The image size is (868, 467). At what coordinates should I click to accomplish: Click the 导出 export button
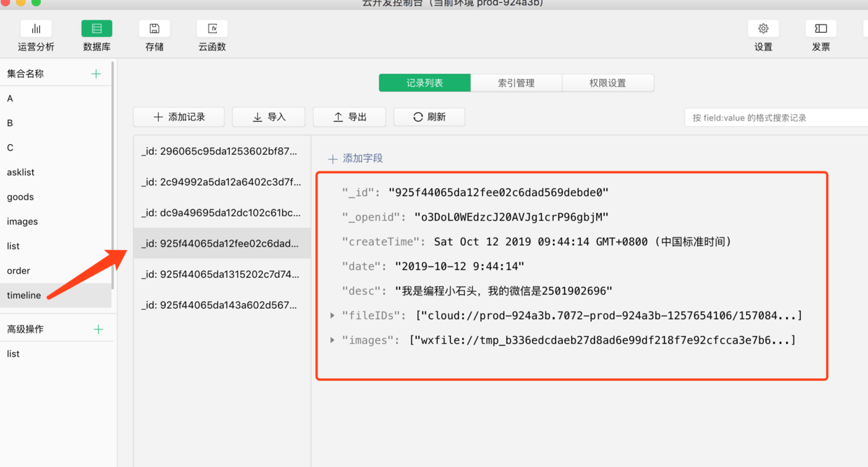pos(349,117)
